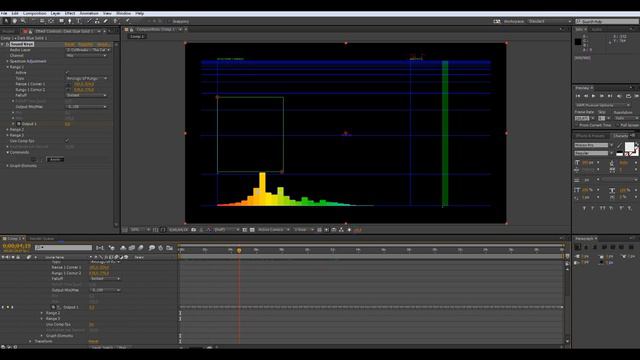
Task: Click Range 1 Corner 1 point picker
Action: pyautogui.click(x=69, y=84)
